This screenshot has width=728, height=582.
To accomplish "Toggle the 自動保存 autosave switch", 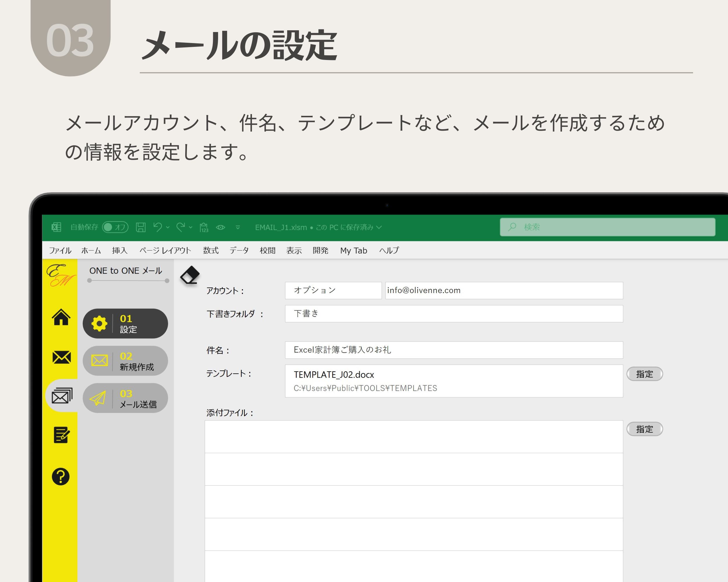I will pos(115,227).
